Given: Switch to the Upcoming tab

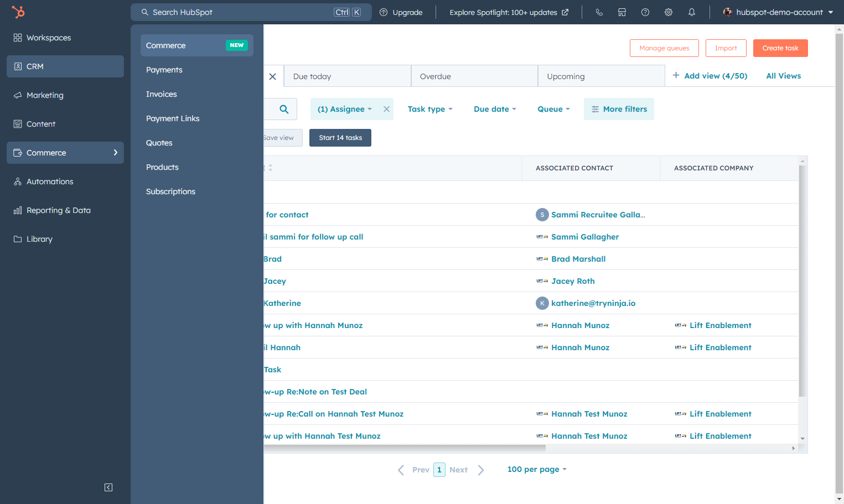Looking at the screenshot, I should (x=601, y=76).
